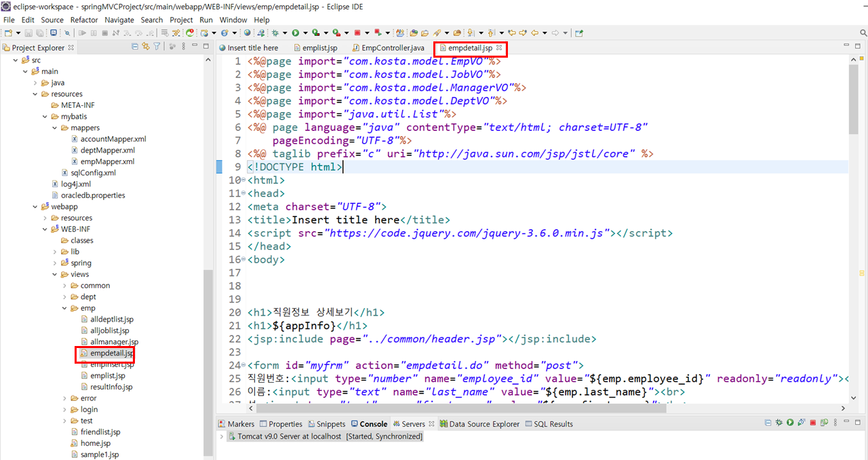Stop the server using Servers view red square

click(813, 423)
